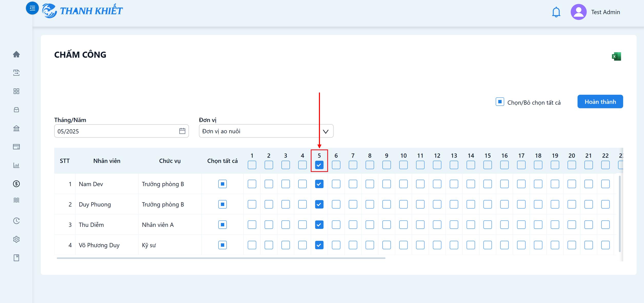The height and width of the screenshot is (303, 644).
Task: Check day 20 header checkbox
Action: 572,165
